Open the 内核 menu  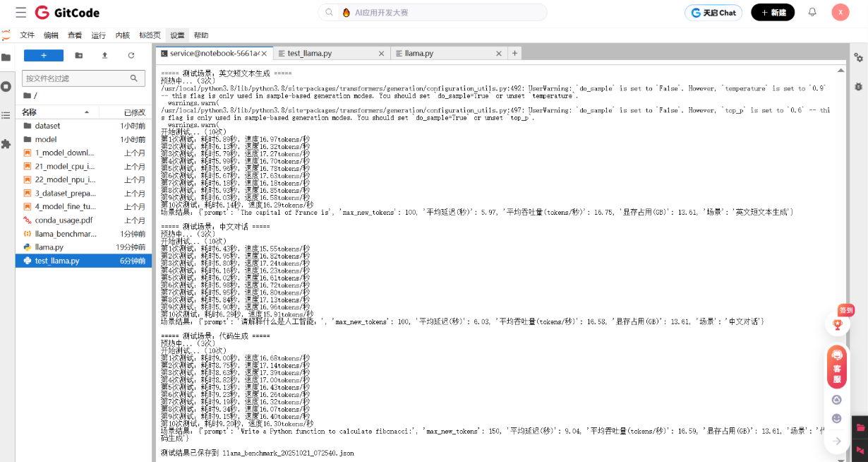pos(123,35)
